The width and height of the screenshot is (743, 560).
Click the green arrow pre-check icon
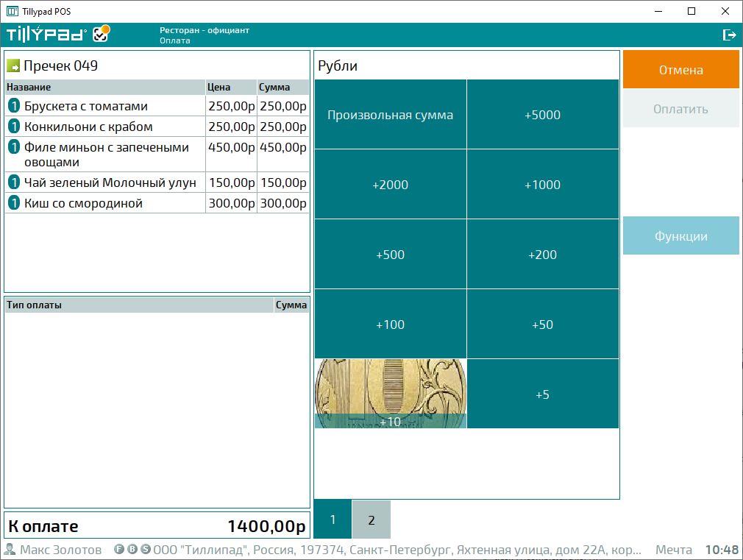click(x=13, y=66)
